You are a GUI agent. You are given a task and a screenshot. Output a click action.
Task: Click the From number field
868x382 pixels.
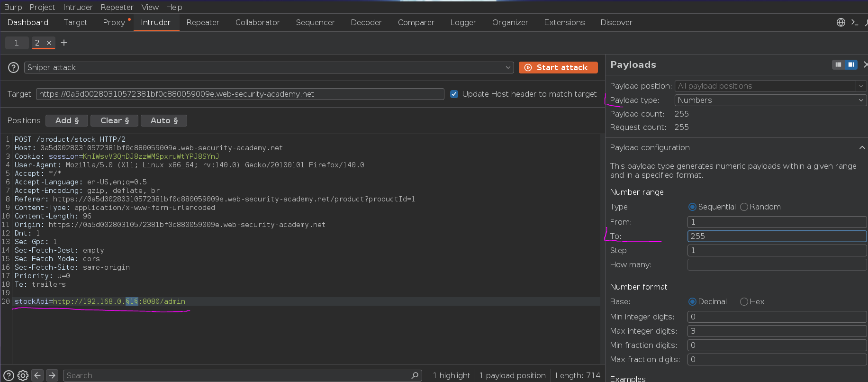click(777, 222)
